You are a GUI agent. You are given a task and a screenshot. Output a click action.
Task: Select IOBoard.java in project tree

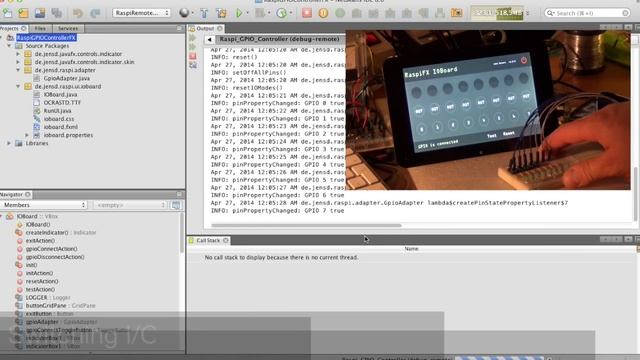click(x=60, y=94)
